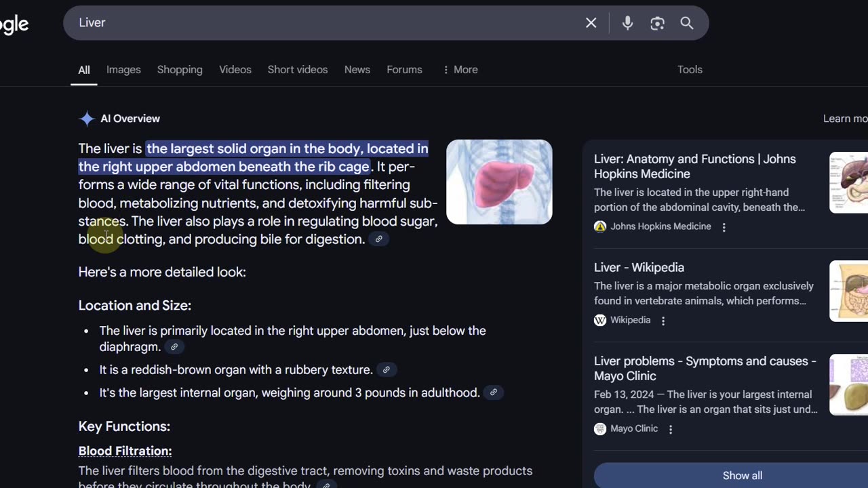Open the Liver - Wikipedia result link
The image size is (868, 488).
(x=639, y=268)
